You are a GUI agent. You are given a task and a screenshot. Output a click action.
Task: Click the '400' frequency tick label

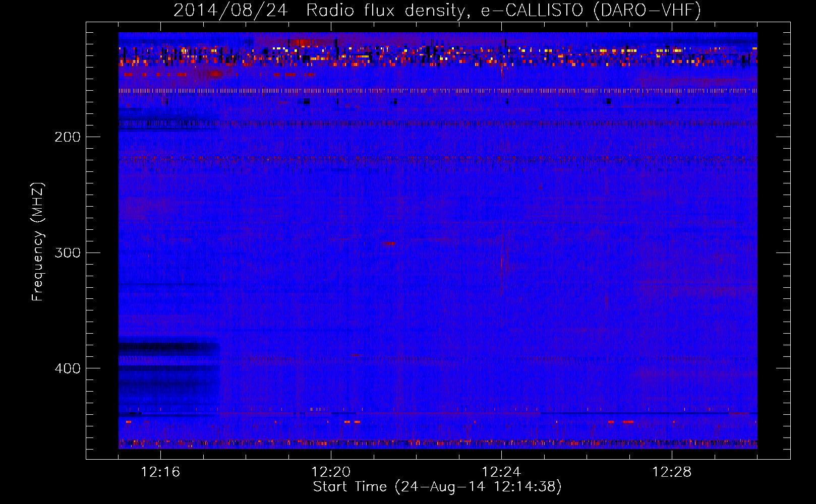[x=68, y=368]
